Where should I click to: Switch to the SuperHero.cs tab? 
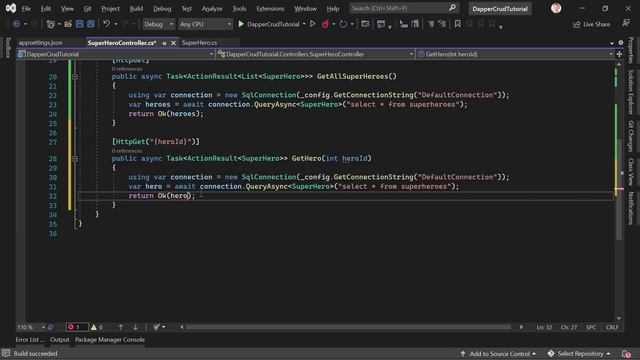point(199,42)
